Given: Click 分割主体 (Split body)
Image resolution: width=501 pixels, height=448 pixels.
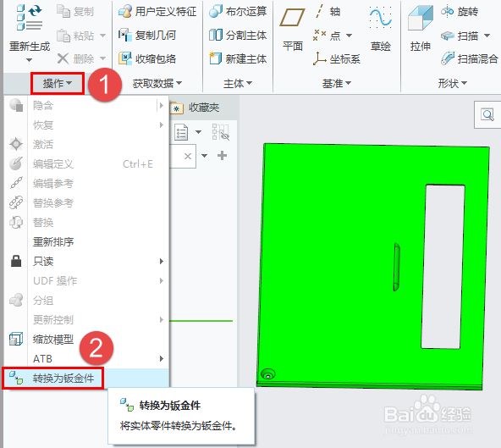Looking at the screenshot, I should [x=238, y=36].
